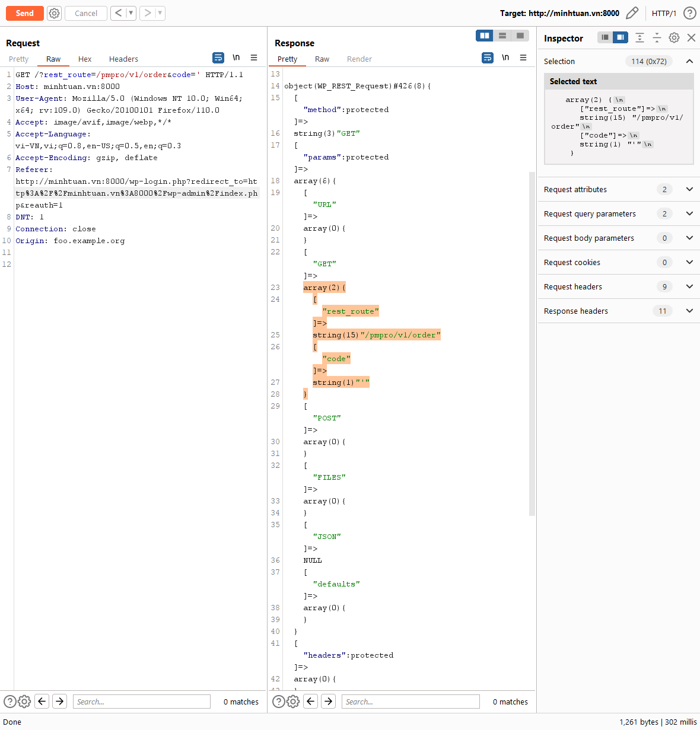This screenshot has width=700, height=730.
Task: Open back-history dropdown arrow
Action: 131,13
